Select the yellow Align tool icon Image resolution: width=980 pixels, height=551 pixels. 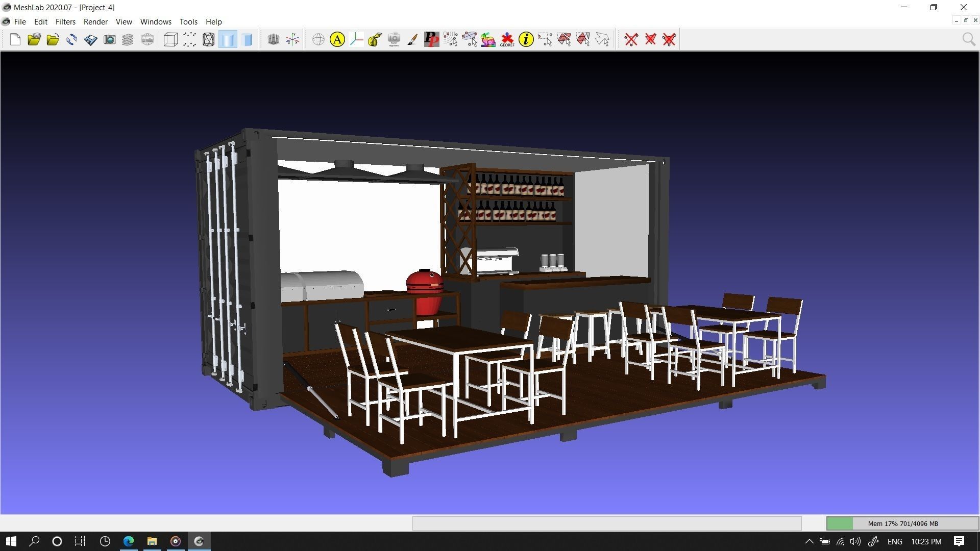click(337, 39)
